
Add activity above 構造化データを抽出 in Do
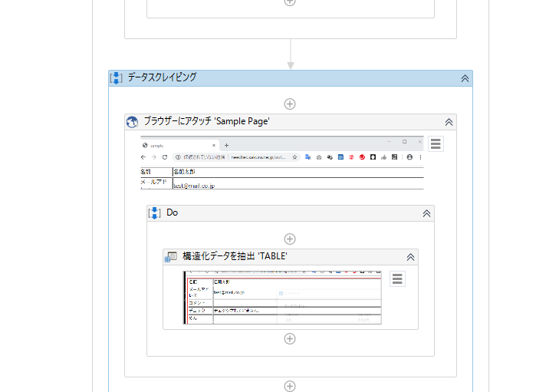click(x=290, y=239)
